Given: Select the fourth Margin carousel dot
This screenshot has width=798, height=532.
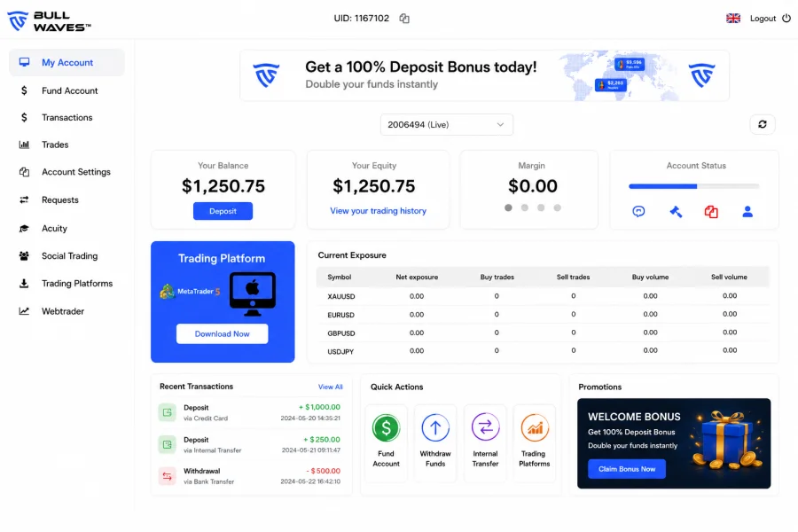Looking at the screenshot, I should 558,207.
